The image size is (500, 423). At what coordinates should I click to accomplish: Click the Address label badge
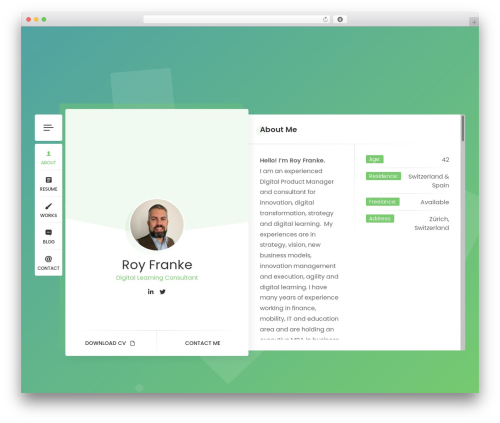(380, 219)
